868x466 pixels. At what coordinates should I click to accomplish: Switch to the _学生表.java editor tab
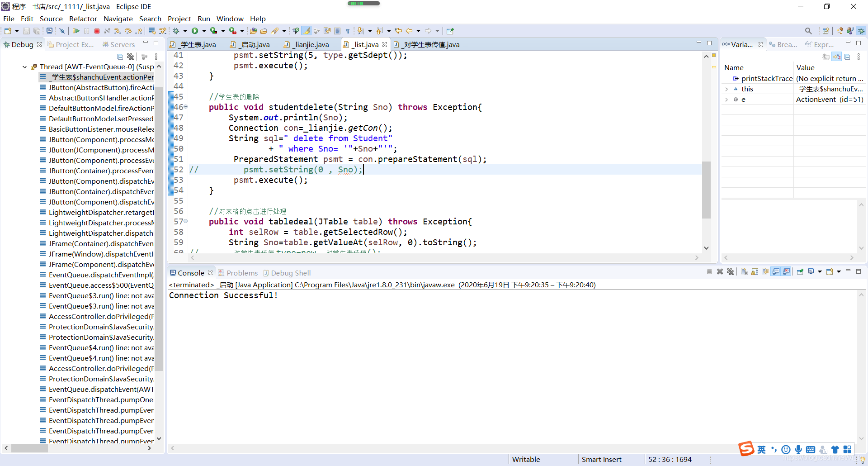(x=193, y=44)
